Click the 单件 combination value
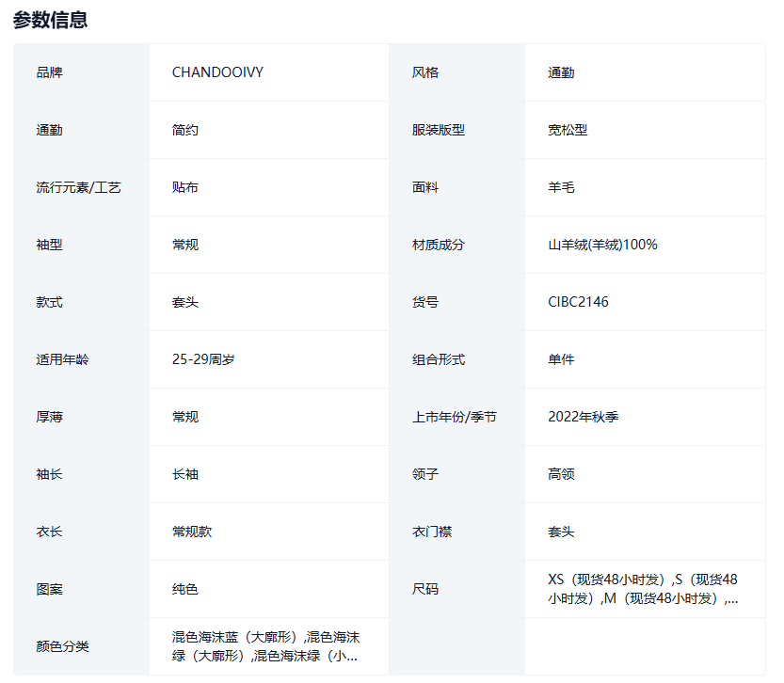Image resolution: width=784 pixels, height=683 pixels. click(x=561, y=359)
